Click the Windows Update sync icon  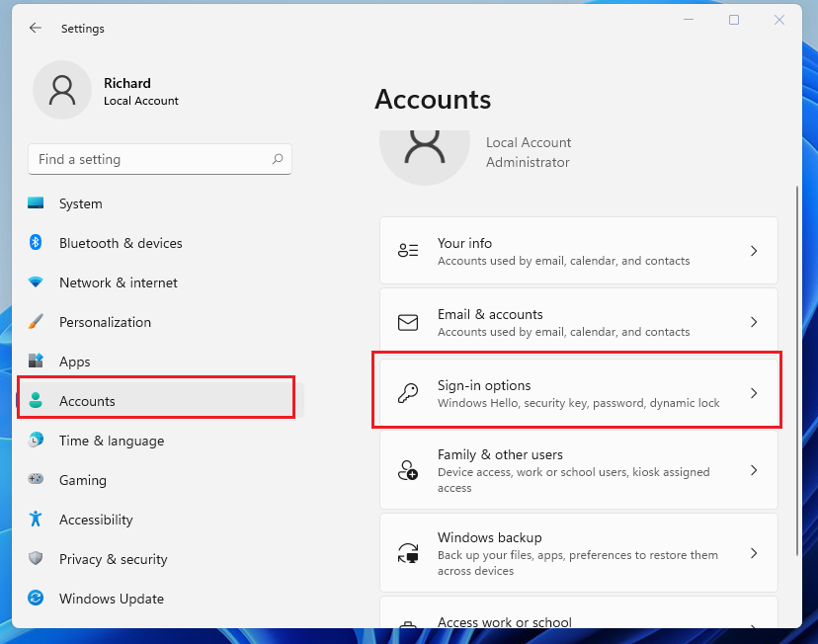36,599
